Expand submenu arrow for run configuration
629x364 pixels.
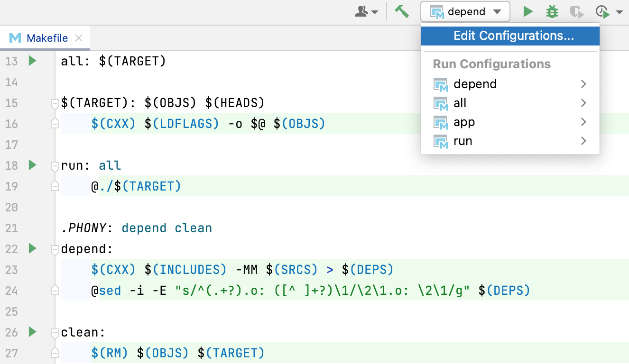(583, 141)
